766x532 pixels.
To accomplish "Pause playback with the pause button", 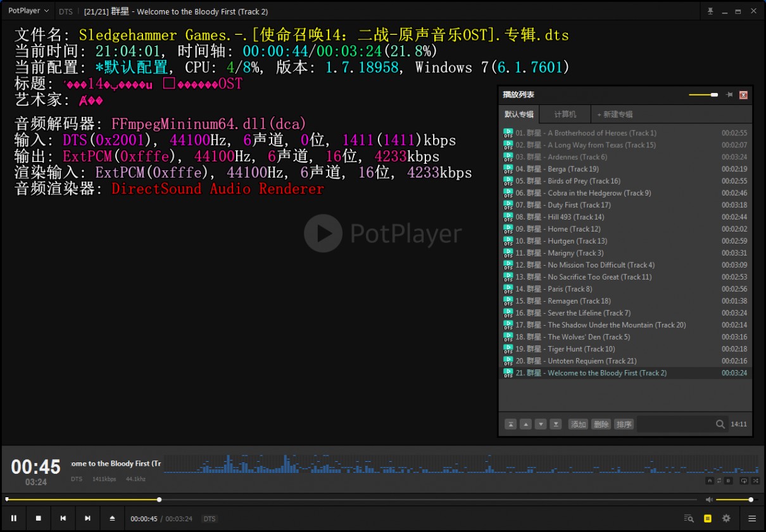I will (14, 518).
